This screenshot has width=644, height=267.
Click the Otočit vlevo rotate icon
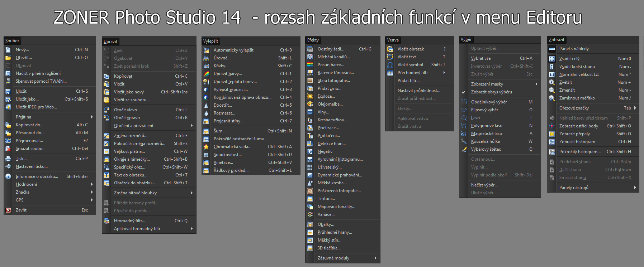[106, 110]
